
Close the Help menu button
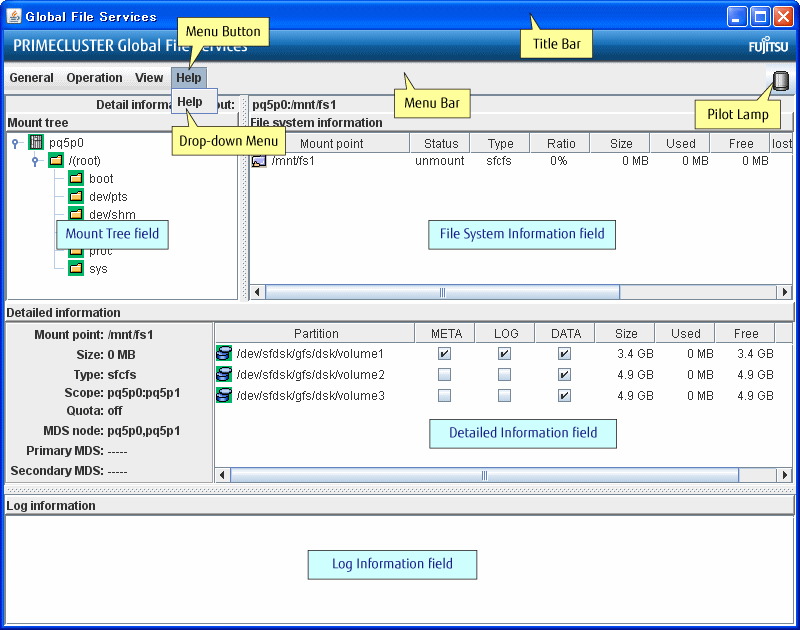[x=189, y=78]
